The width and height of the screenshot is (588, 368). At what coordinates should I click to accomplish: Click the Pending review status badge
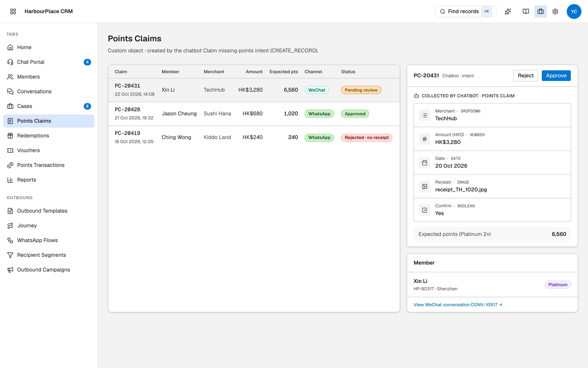361,90
